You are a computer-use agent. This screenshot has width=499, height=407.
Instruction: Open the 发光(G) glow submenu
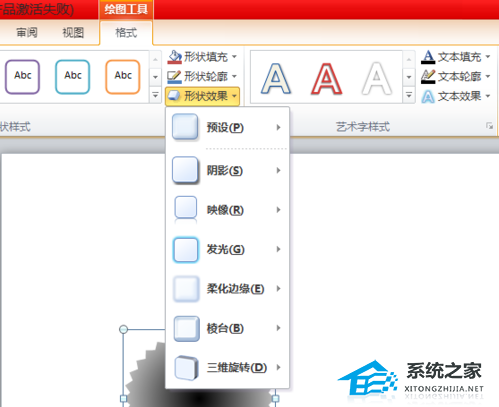(227, 249)
